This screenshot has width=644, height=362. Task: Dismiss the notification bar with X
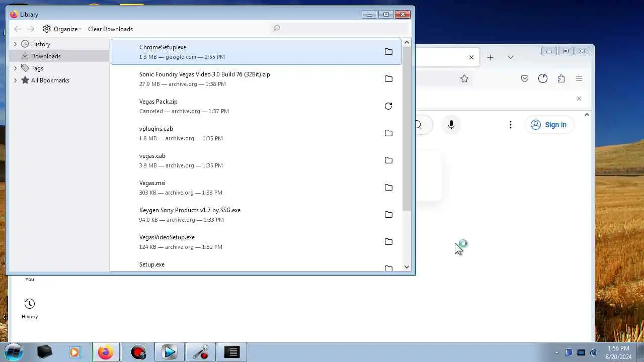pos(579,99)
